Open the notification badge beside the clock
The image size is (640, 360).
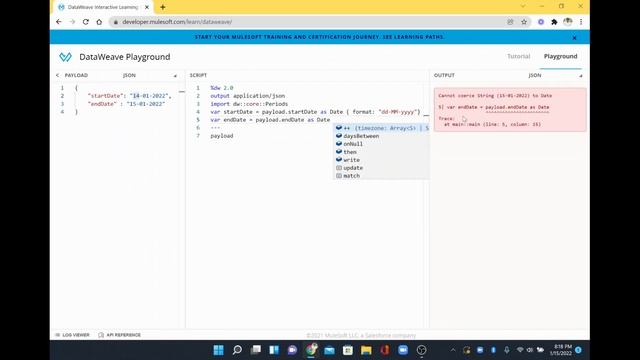(x=578, y=350)
